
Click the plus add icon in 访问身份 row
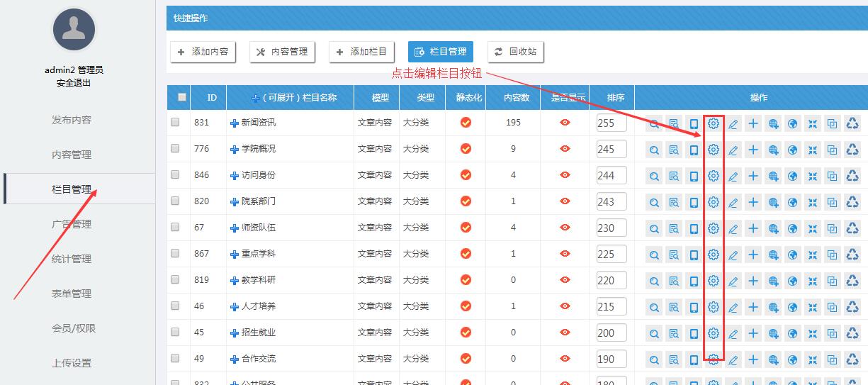[753, 176]
